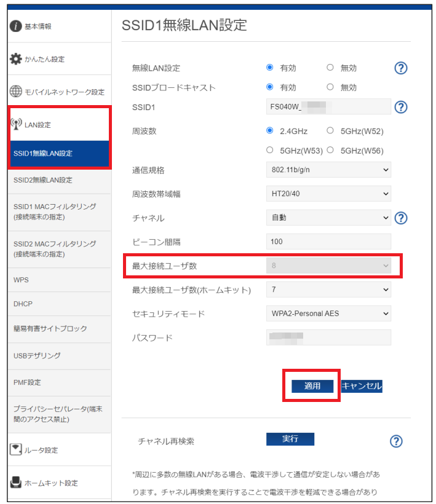Click the かんたん設定 label in sidebar
Viewport: 436px width, 504px height.
click(45, 59)
